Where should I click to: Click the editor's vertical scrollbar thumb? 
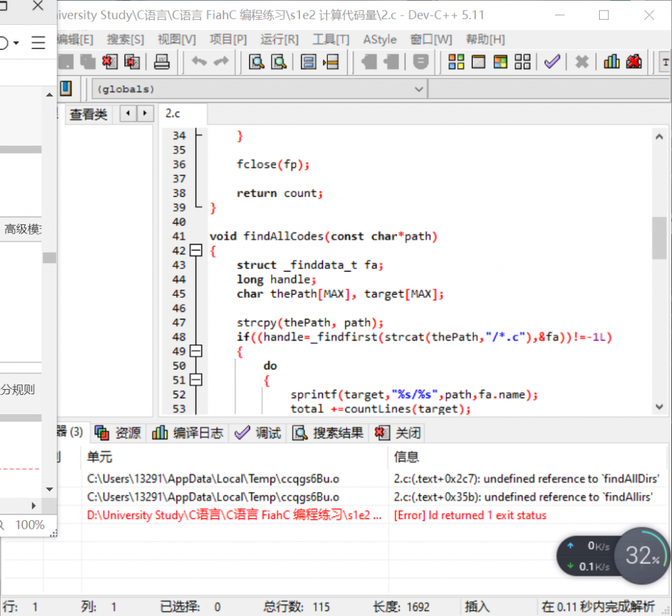point(659,237)
